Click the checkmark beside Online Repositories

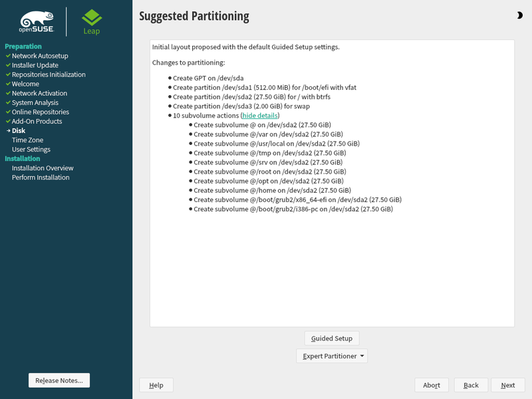8,112
